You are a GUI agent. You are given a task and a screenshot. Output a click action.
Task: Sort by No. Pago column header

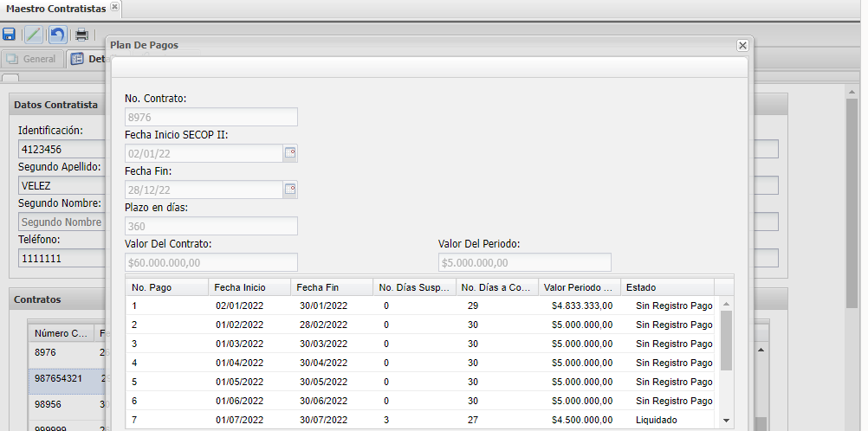click(x=166, y=287)
